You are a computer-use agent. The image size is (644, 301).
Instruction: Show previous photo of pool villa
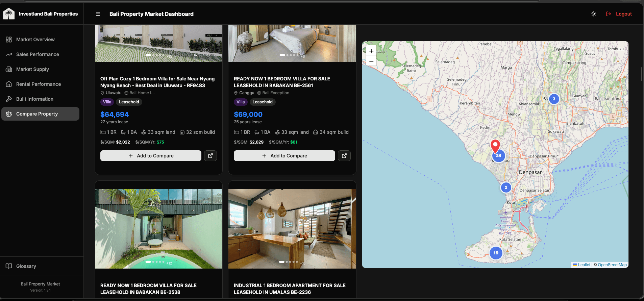[x=102, y=229]
